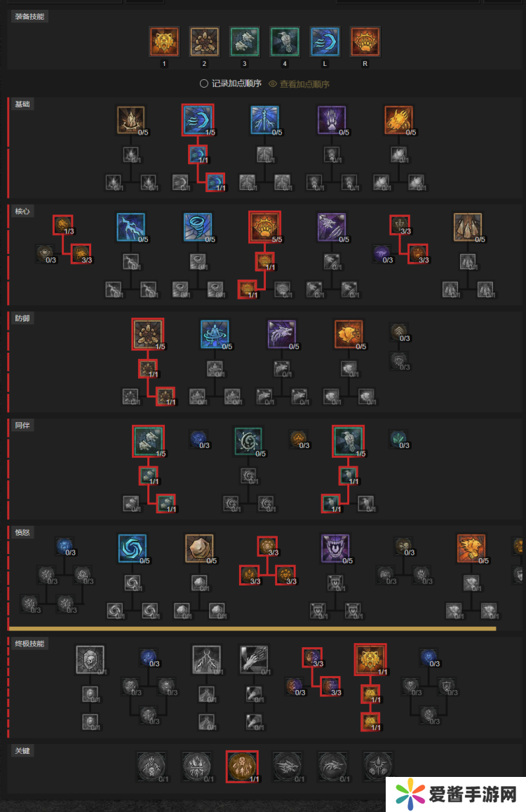The height and width of the screenshot is (812, 526).
Task: Click the boulder skill in 愤怒 row
Action: [199, 548]
